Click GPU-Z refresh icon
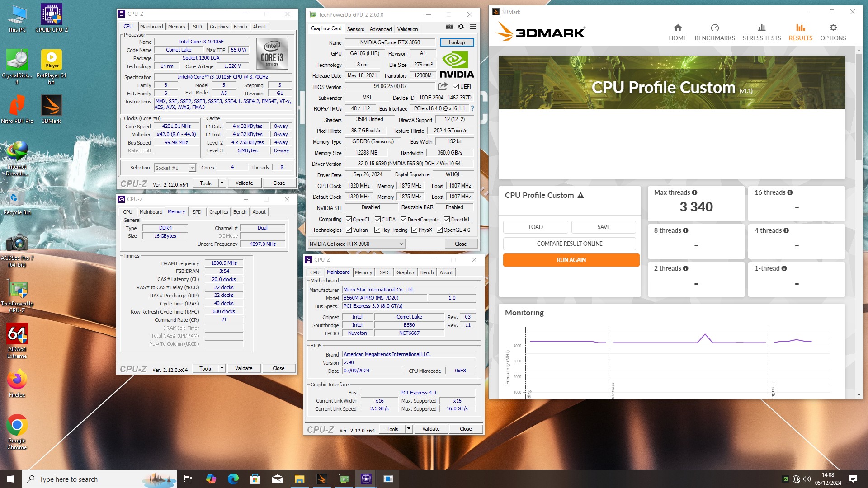868x488 pixels. [x=461, y=27]
